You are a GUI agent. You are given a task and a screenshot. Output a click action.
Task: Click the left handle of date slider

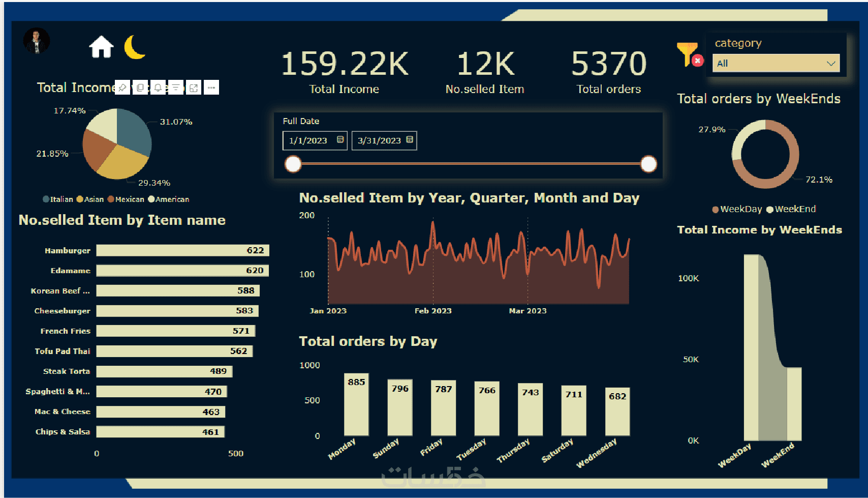(293, 164)
